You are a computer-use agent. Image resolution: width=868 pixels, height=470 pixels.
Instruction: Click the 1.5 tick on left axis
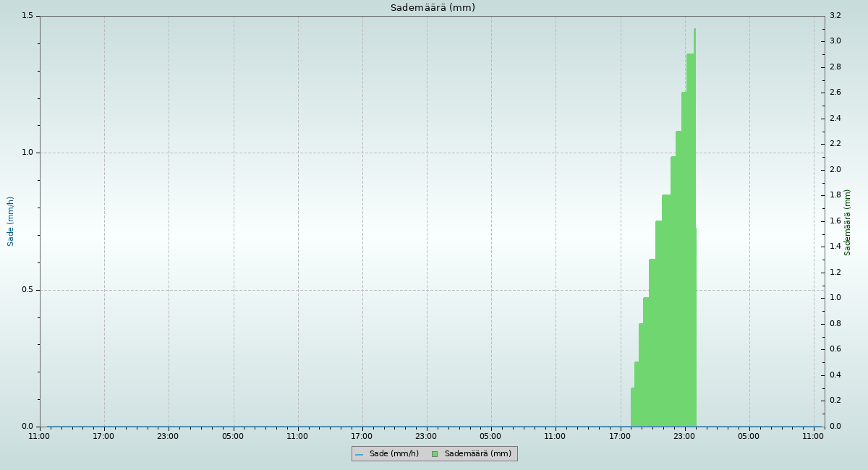pos(27,16)
